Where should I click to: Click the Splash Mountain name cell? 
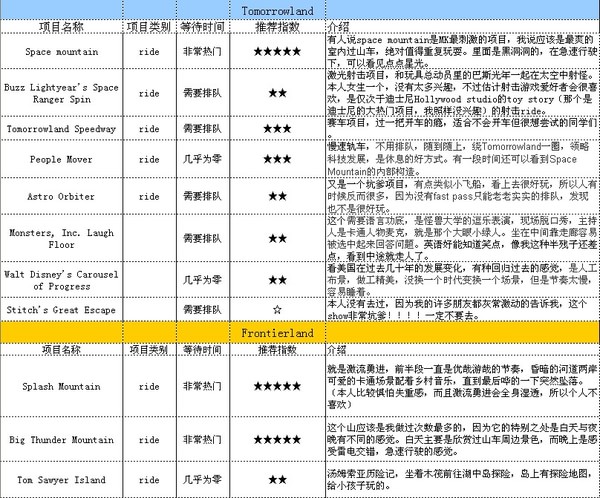pos(62,386)
